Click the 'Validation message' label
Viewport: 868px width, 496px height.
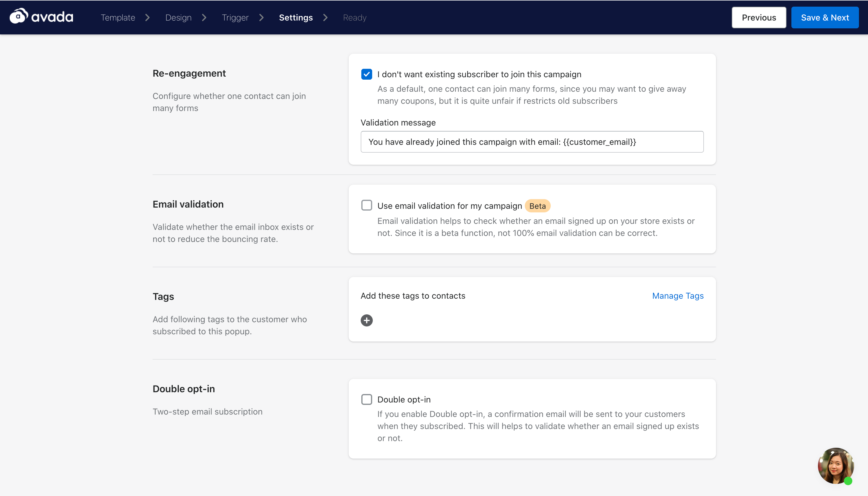pos(398,122)
